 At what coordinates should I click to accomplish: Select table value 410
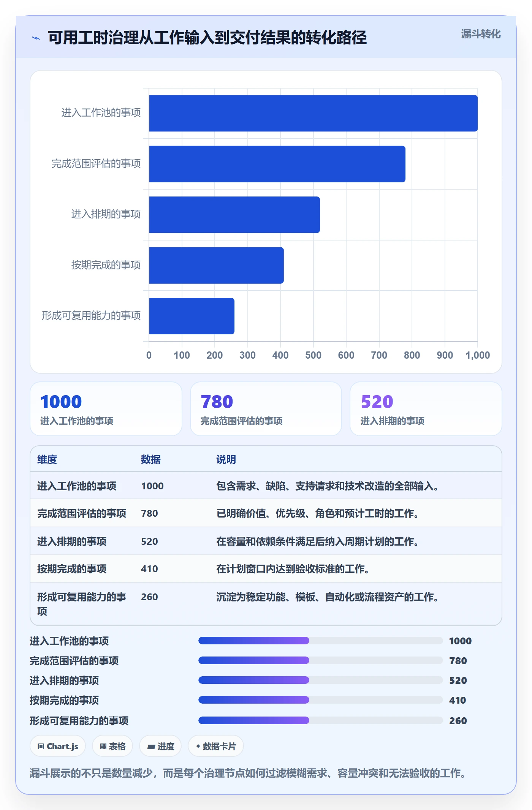point(149,569)
